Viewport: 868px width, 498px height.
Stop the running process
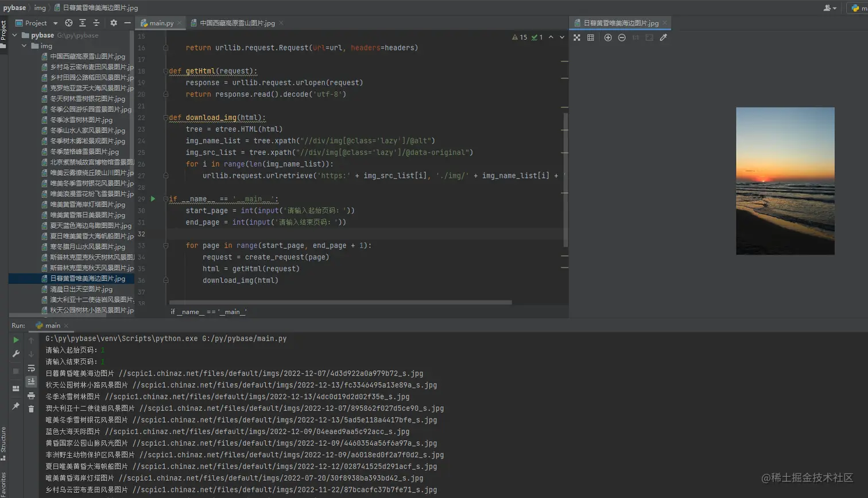[16, 371]
